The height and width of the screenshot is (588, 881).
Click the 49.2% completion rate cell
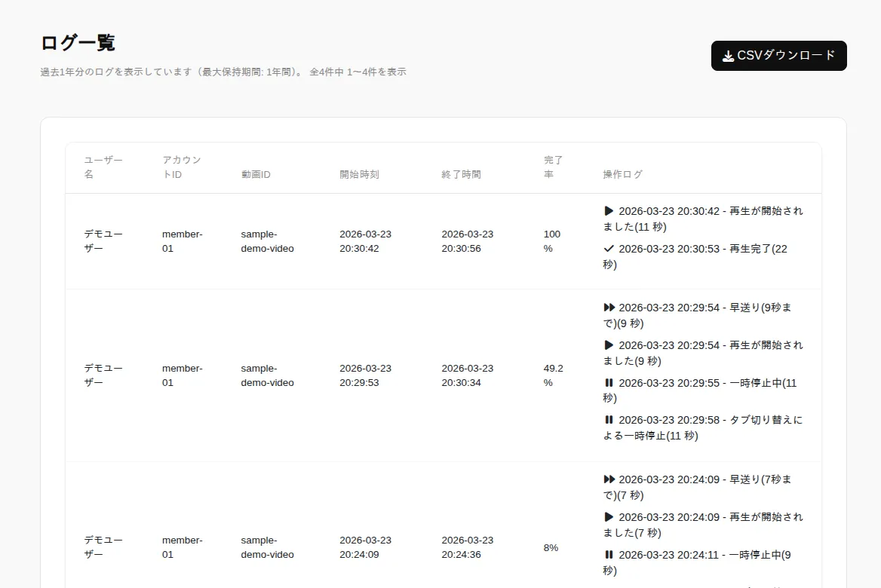point(553,375)
